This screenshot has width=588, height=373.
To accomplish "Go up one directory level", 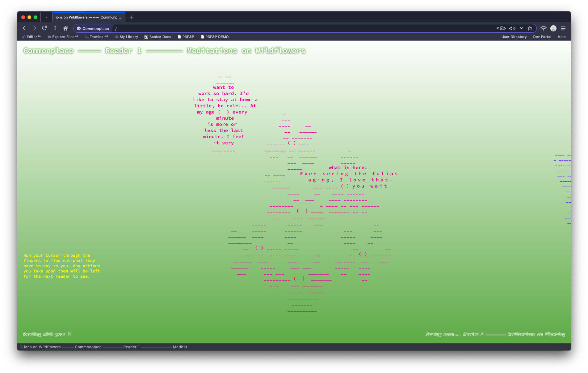I will [x=55, y=28].
